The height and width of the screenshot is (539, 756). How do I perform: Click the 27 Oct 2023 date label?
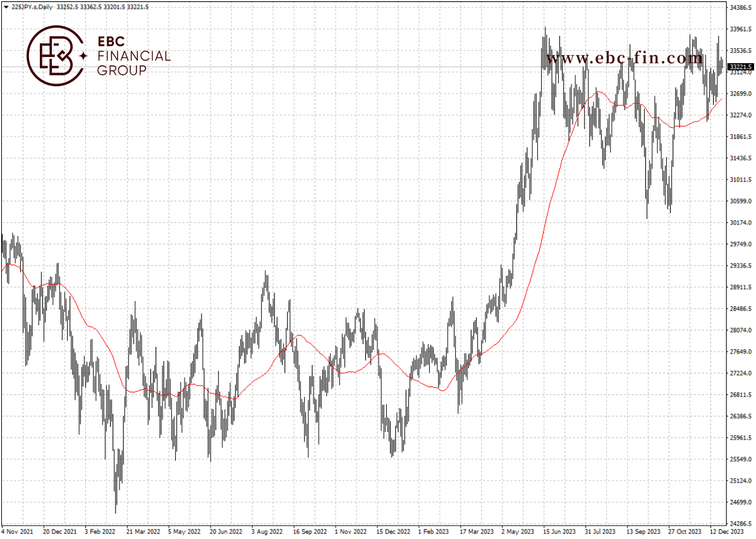pos(684,531)
